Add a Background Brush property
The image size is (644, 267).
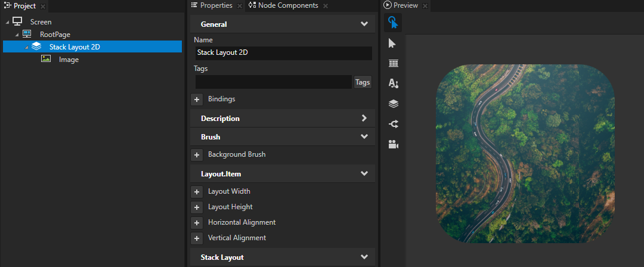(x=197, y=155)
